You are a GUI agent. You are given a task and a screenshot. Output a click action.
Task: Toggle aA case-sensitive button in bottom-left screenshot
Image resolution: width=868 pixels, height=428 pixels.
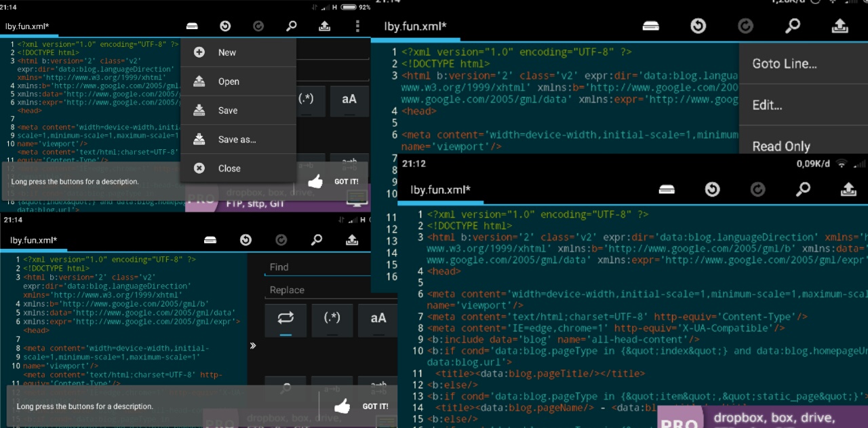click(378, 319)
